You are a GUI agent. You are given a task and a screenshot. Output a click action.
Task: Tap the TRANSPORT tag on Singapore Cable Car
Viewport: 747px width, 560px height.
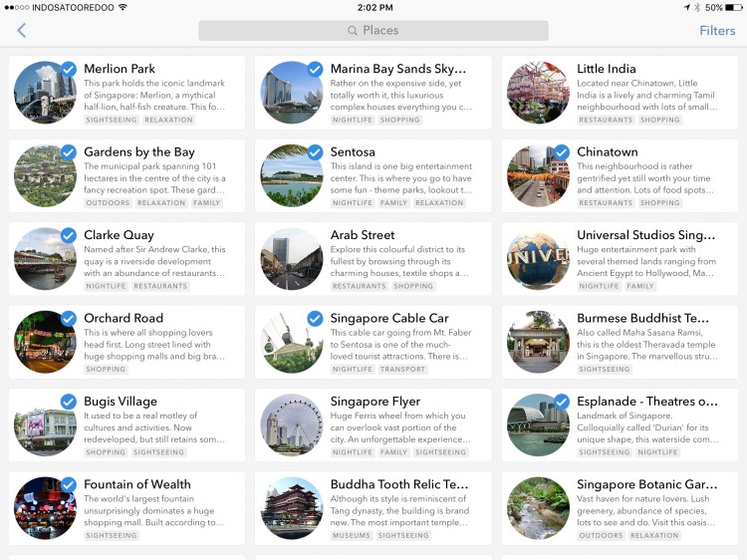pyautogui.click(x=402, y=370)
